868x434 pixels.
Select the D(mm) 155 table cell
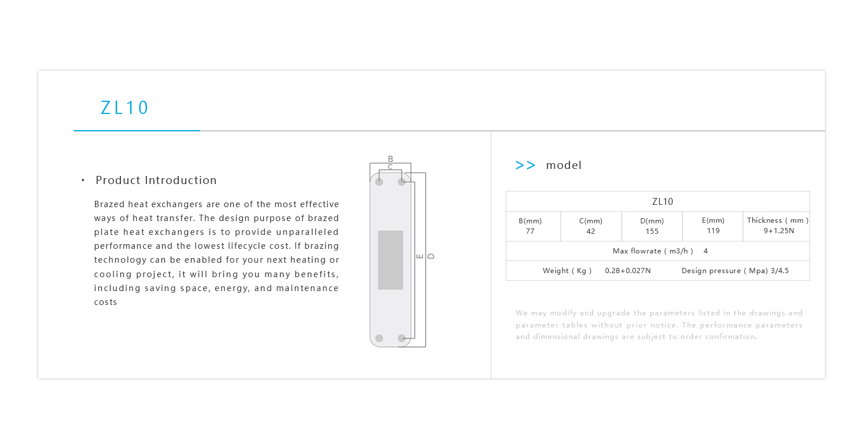652,226
